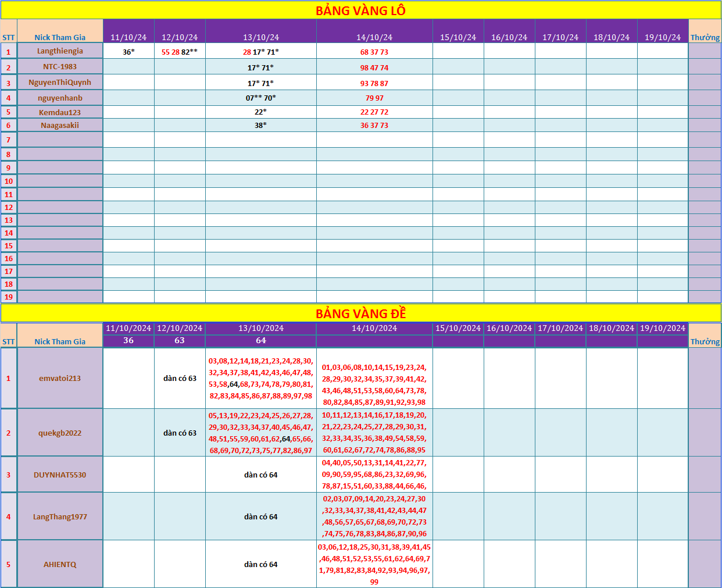Select the cell '79 97'
This screenshot has width=722, height=588.
(374, 98)
